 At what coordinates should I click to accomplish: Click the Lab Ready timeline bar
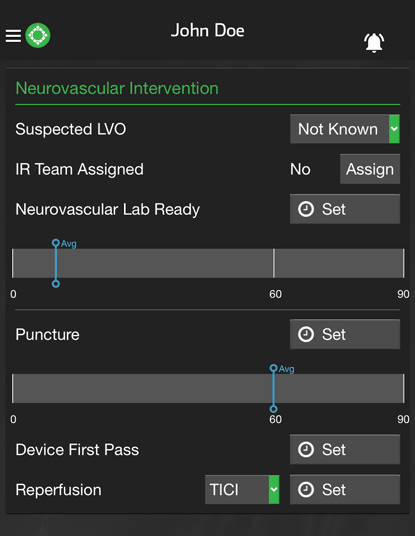coord(208,263)
